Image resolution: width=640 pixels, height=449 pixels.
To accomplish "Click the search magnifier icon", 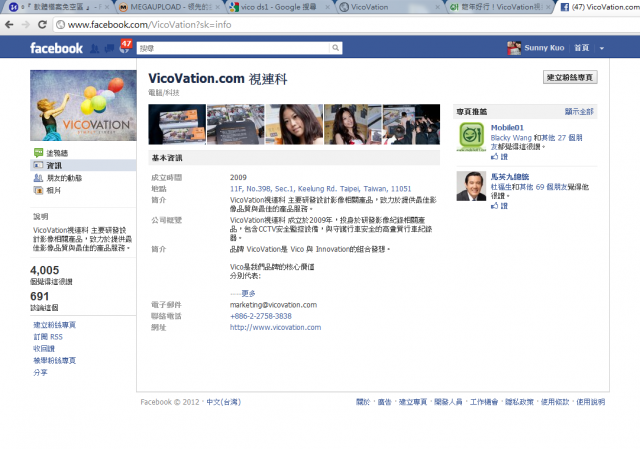I will tap(336, 48).
